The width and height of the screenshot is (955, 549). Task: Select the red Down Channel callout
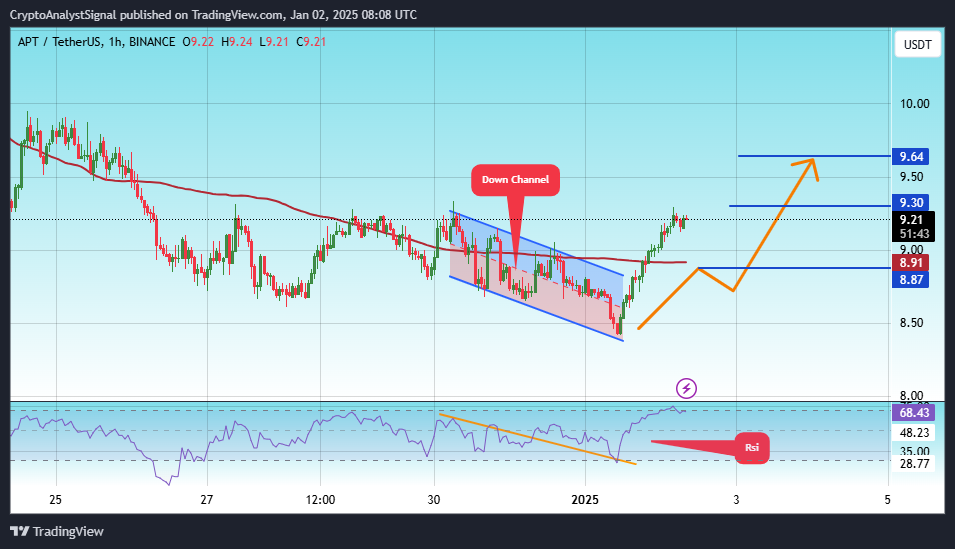[515, 180]
